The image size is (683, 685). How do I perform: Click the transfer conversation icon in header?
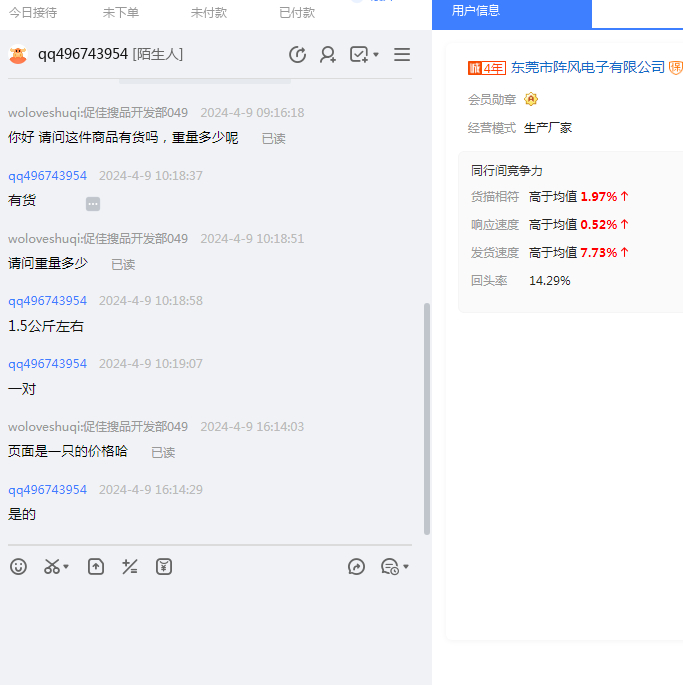(x=297, y=55)
